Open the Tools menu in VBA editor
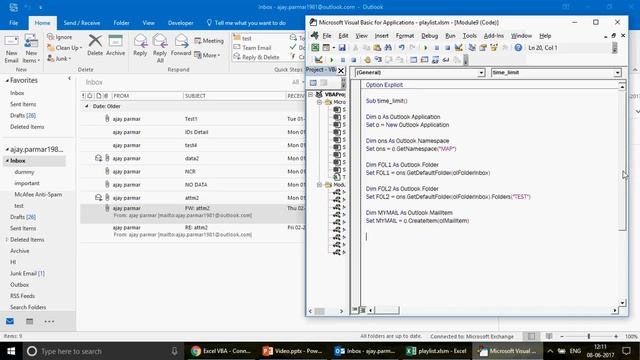The image size is (640, 360). (469, 36)
